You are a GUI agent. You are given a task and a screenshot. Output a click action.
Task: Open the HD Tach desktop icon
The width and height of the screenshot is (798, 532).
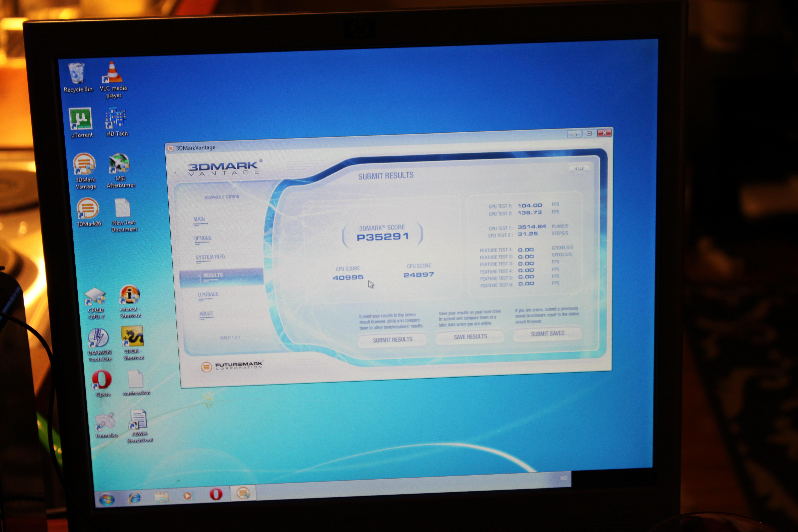tap(116, 122)
